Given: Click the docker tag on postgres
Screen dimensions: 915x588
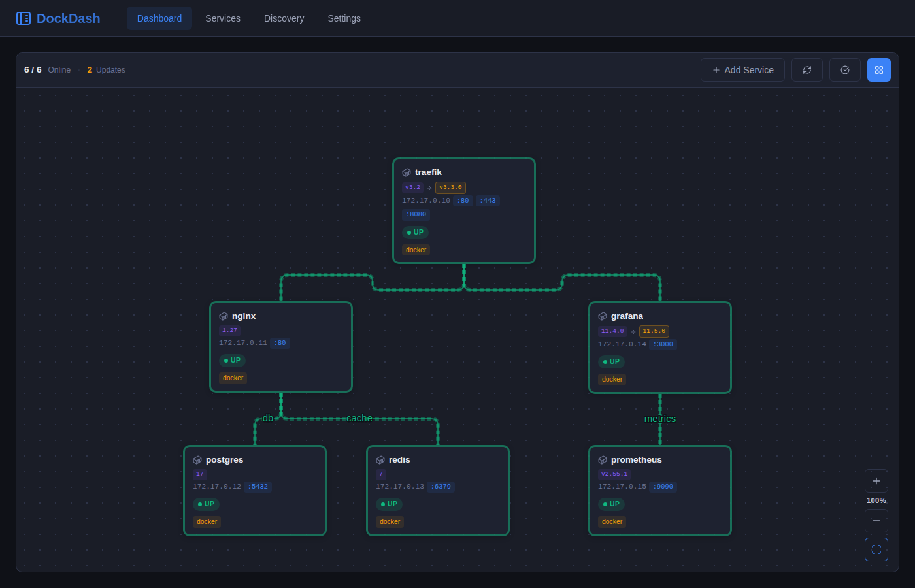Looking at the screenshot, I should point(207,522).
